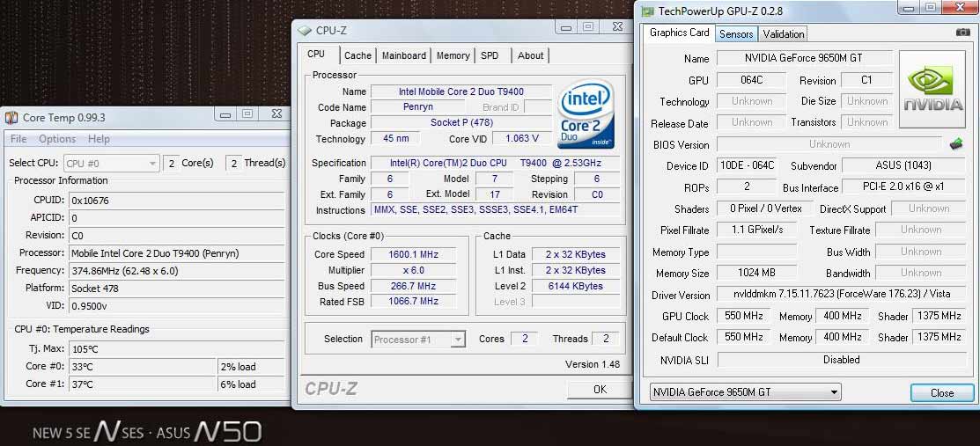Click the CPUID value 0x10676
This screenshot has height=446, width=980.
point(176,201)
